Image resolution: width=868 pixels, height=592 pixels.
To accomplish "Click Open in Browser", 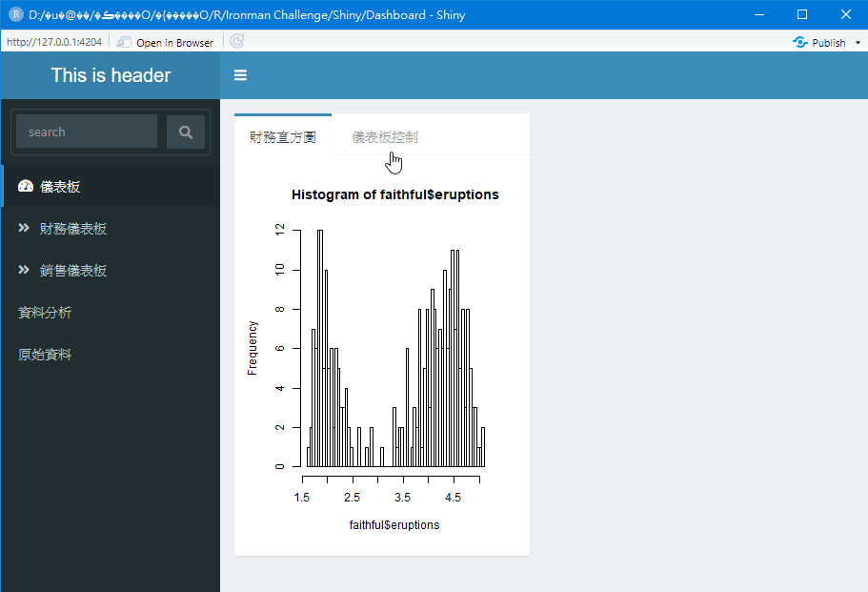I will pos(166,43).
